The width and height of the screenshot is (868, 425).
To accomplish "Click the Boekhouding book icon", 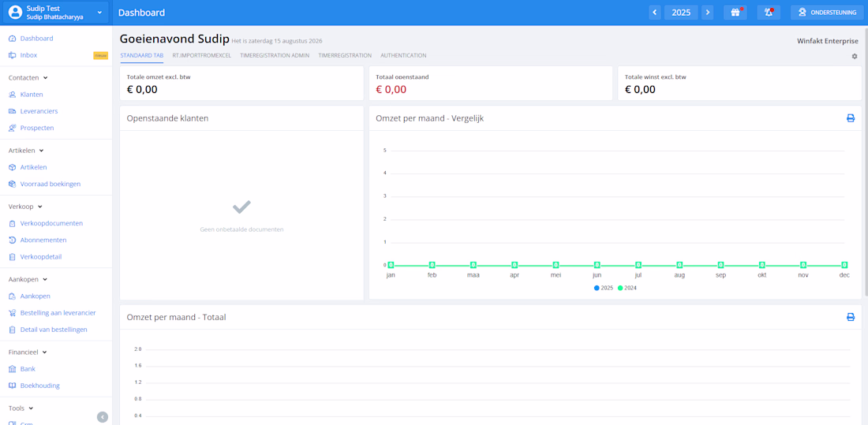I will click(x=12, y=385).
